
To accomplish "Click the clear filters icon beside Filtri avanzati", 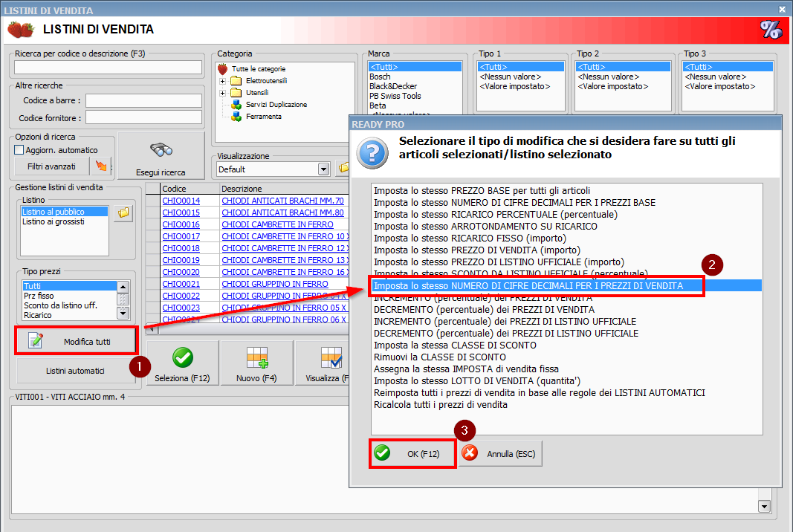I will 101,166.
